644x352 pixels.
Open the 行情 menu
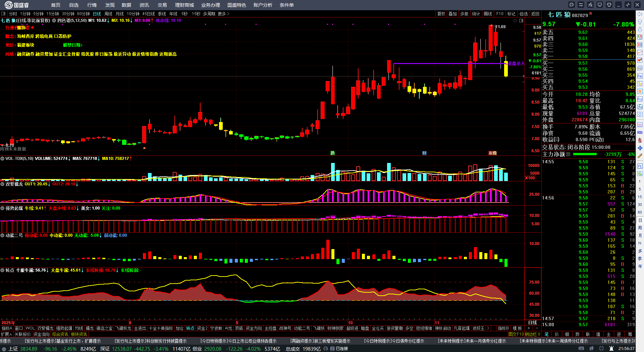point(92,5)
